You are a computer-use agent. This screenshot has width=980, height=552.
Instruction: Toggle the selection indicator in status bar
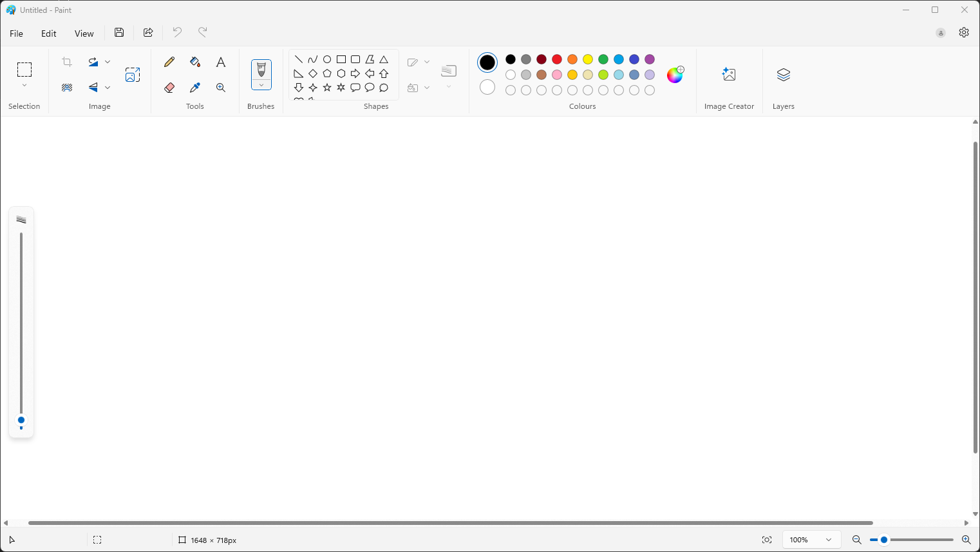[97, 540]
